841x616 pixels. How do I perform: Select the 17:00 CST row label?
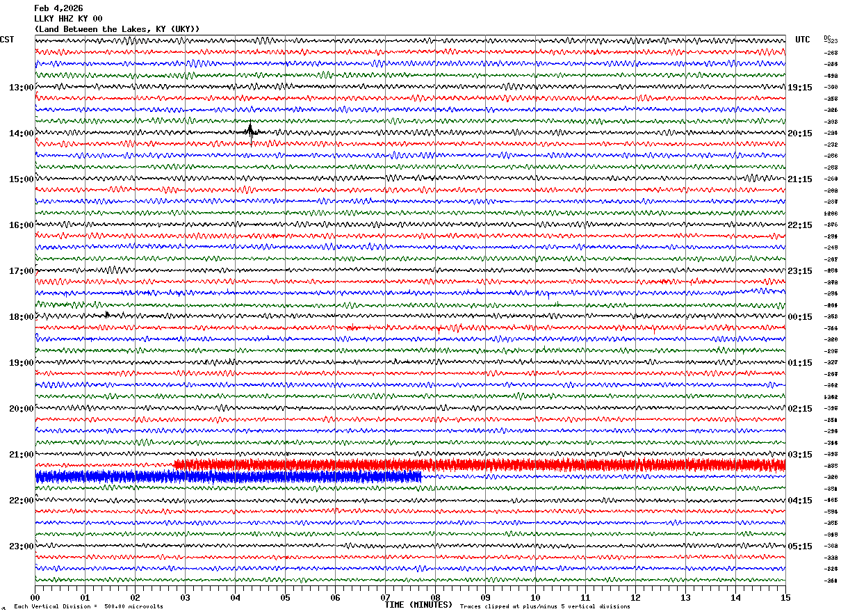22,271
